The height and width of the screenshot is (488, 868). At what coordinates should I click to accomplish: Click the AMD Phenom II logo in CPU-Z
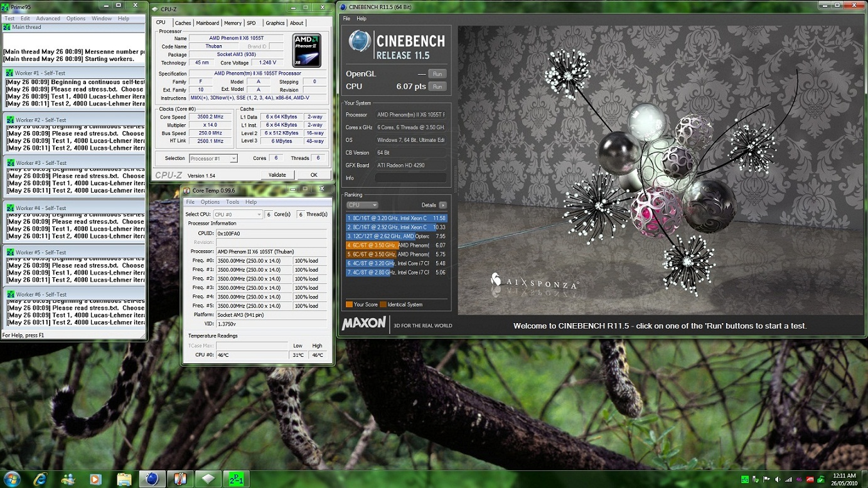click(307, 51)
